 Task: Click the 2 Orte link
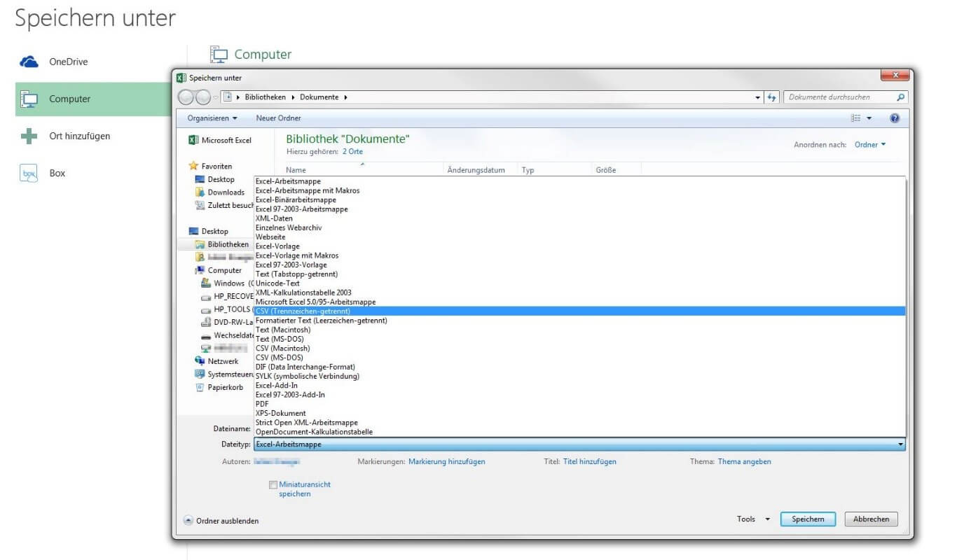(x=352, y=151)
